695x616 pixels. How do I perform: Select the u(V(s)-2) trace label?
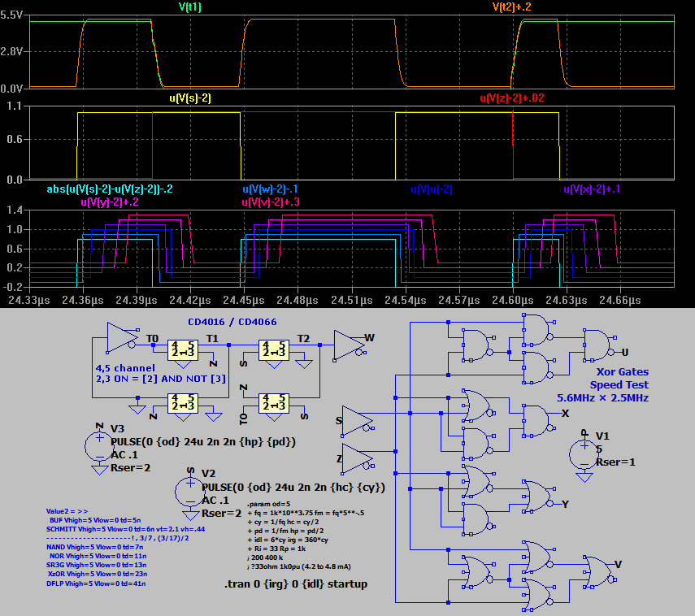point(190,98)
